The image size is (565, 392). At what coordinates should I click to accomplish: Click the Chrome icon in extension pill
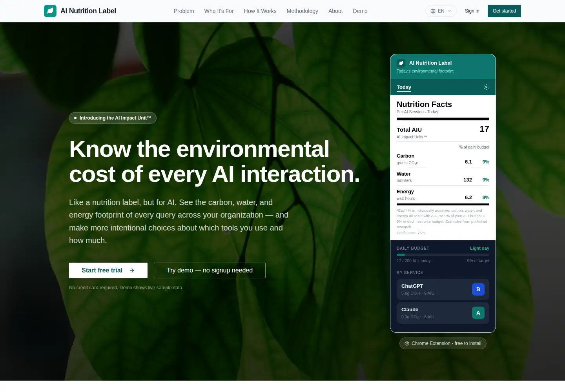pyautogui.click(x=407, y=343)
